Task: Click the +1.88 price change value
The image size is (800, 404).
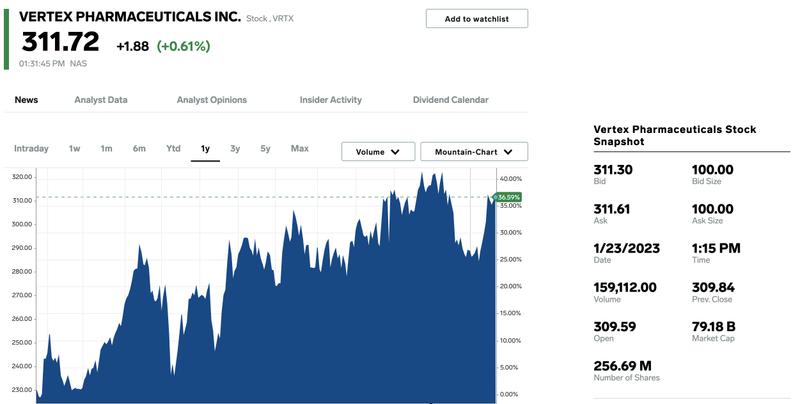Action: tap(133, 46)
